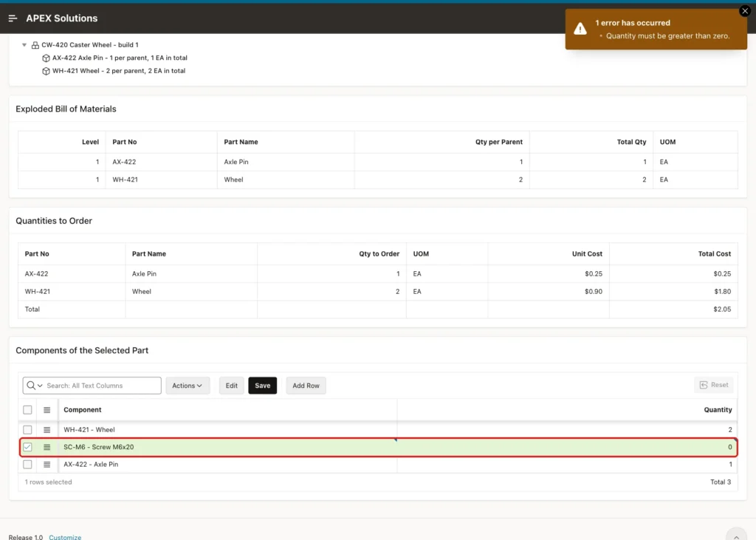Add a new row to the grid

tap(306, 386)
